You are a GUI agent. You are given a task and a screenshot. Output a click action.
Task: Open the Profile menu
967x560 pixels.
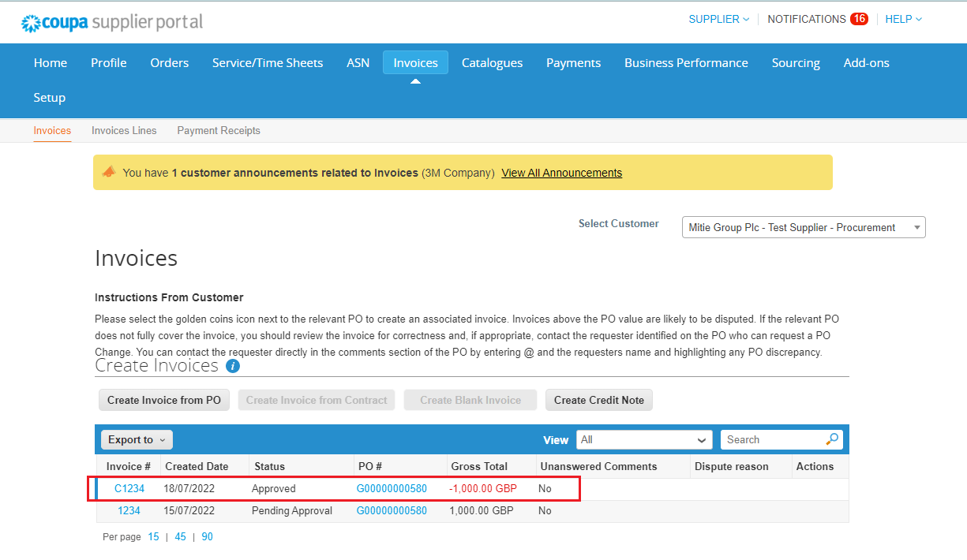109,63
